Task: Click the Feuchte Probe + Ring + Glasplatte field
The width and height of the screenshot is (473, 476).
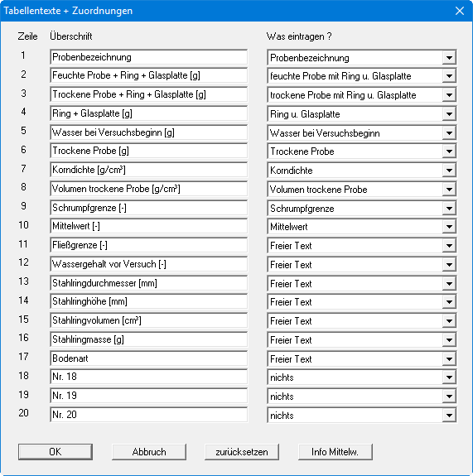Action: tap(148, 75)
